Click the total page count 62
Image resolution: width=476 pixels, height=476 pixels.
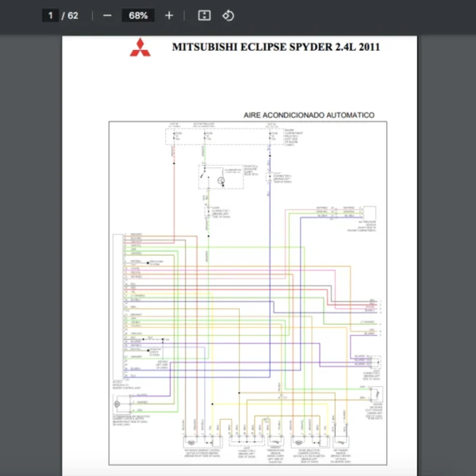tap(73, 15)
